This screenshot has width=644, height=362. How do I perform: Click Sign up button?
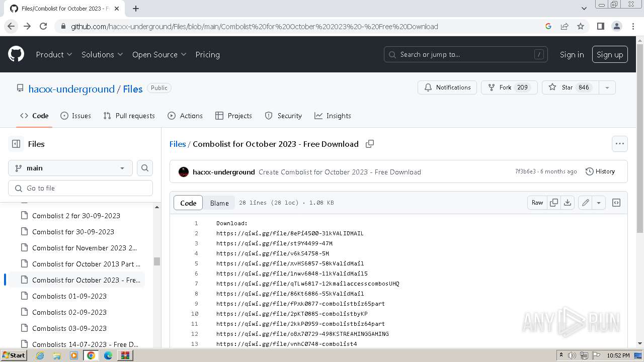pos(610,54)
